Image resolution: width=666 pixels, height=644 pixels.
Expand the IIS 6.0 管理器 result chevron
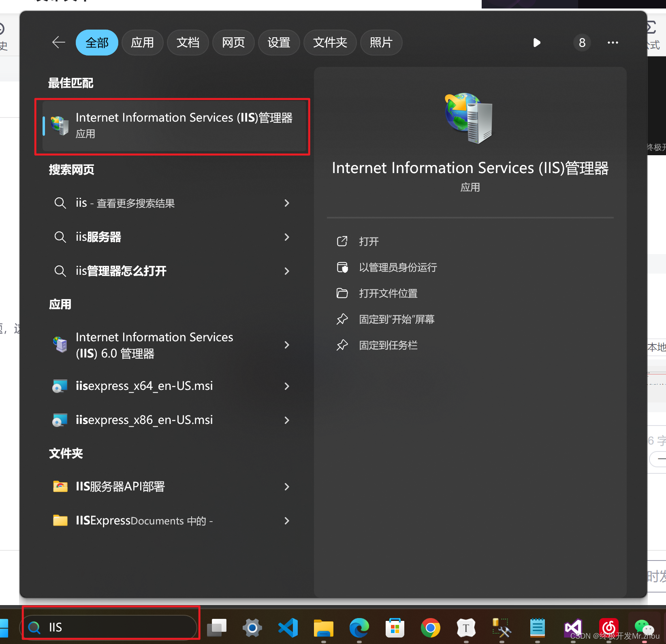[287, 345]
